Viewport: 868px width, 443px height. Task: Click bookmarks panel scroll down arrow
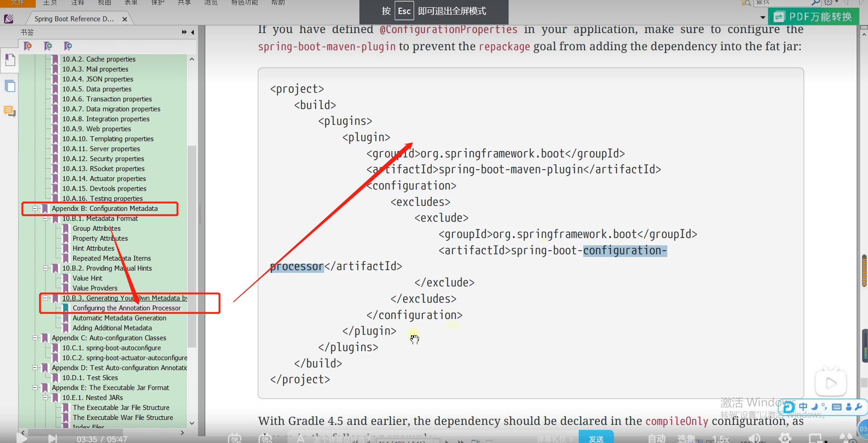point(192,423)
